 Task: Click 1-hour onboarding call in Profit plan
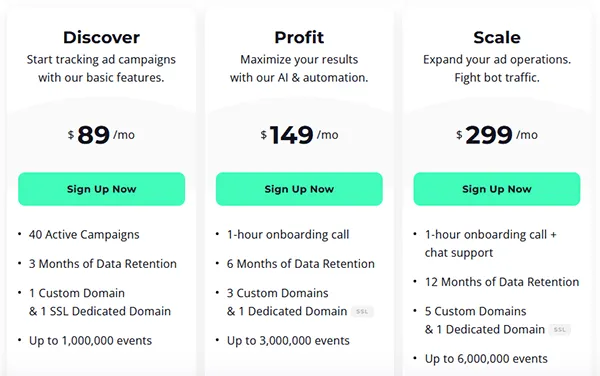(x=288, y=234)
